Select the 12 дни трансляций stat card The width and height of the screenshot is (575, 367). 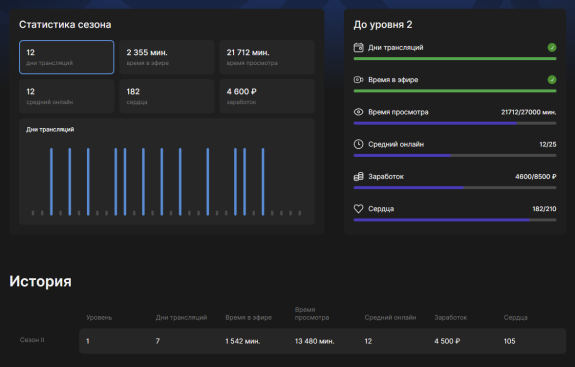[66, 57]
